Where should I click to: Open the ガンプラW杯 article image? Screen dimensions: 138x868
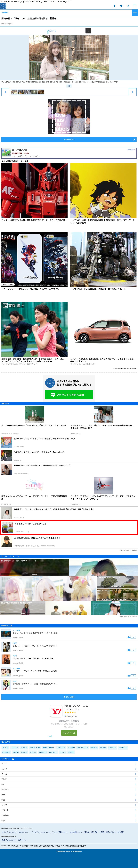103,259
